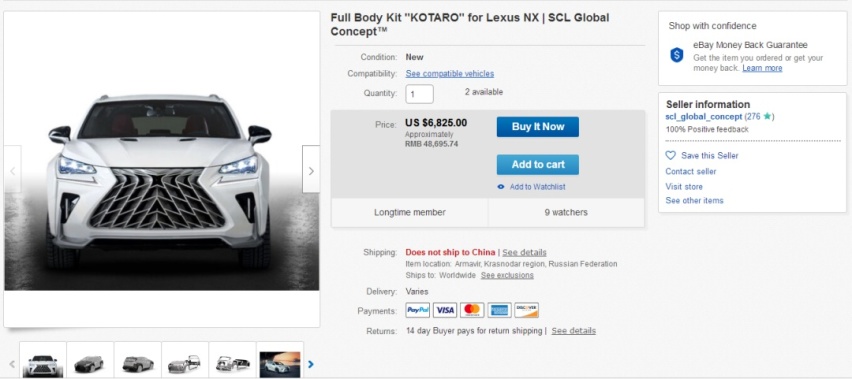Select the first white Lexus front-view thumbnail

click(x=43, y=360)
